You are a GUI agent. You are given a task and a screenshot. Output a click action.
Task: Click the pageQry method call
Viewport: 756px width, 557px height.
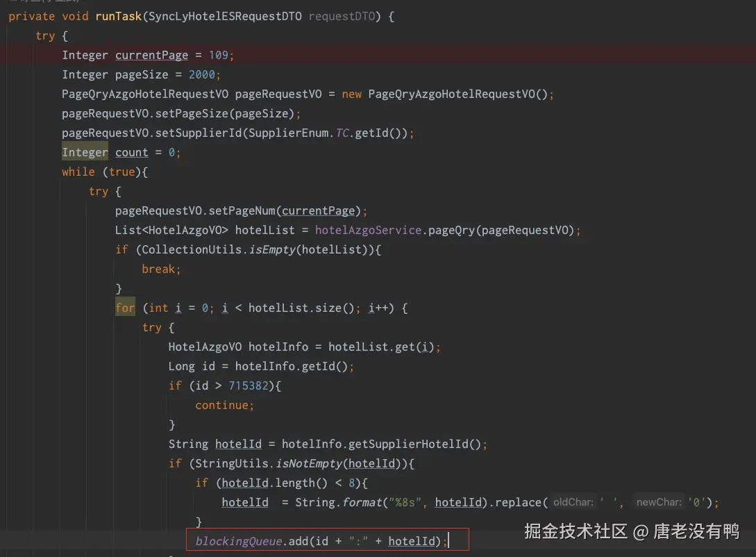pyautogui.click(x=452, y=231)
